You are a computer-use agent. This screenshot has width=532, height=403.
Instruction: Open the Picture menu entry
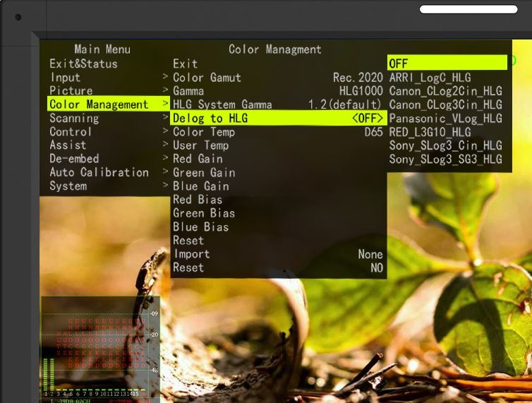pyautogui.click(x=71, y=90)
